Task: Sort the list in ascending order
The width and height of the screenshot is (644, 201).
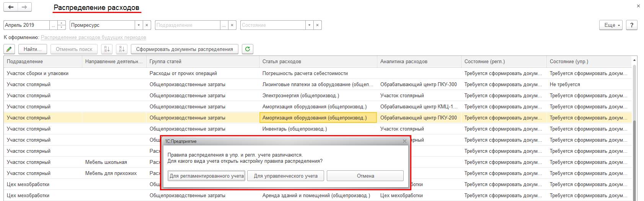Action: 107,49
